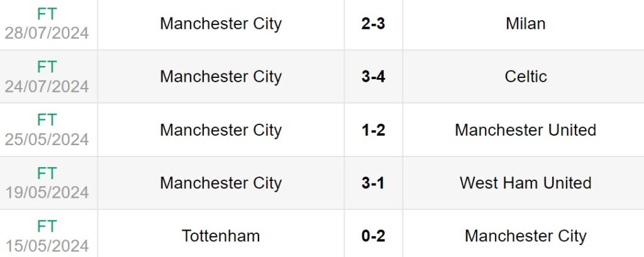
Task: Select Manchester City opposite Manchester United
Action: tap(221, 130)
